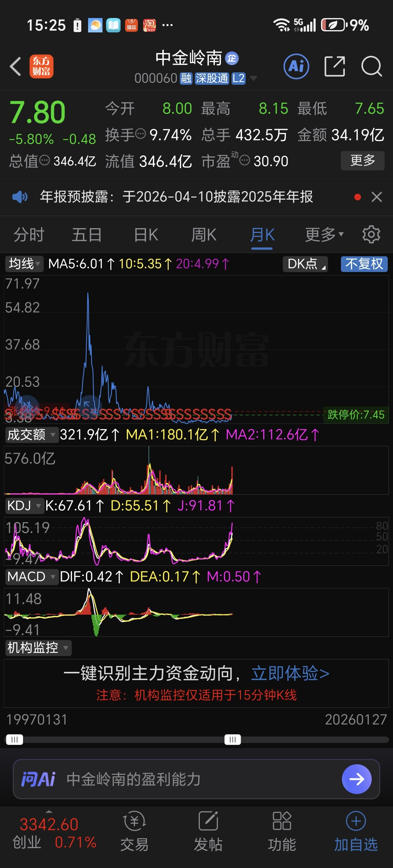Tap the end date 20260127
The width and height of the screenshot is (393, 868).
[356, 720]
